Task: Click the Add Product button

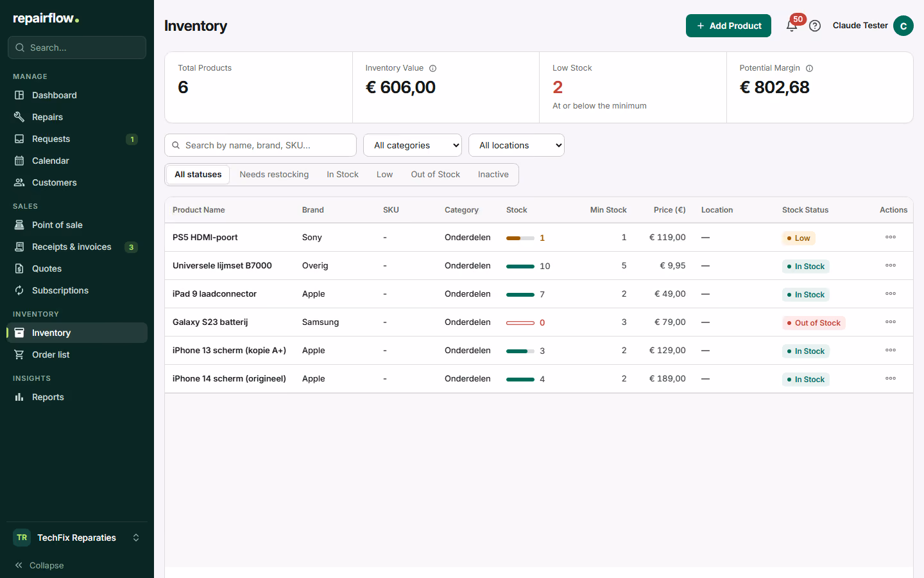Action: pyautogui.click(x=728, y=26)
